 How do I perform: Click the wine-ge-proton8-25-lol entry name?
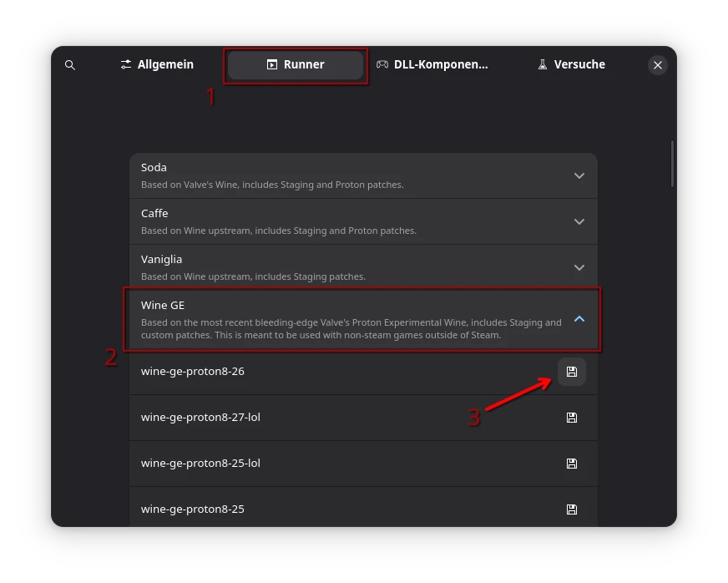coord(200,464)
